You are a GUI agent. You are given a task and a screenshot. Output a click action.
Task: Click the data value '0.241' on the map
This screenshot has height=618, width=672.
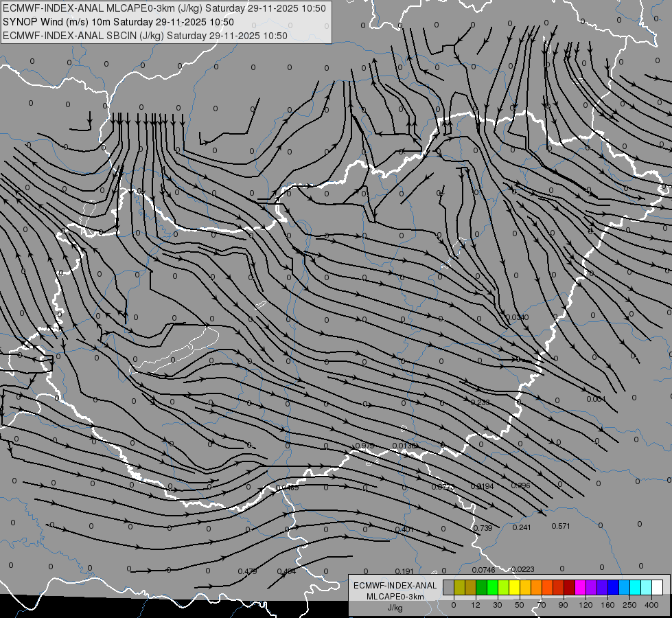(x=522, y=527)
